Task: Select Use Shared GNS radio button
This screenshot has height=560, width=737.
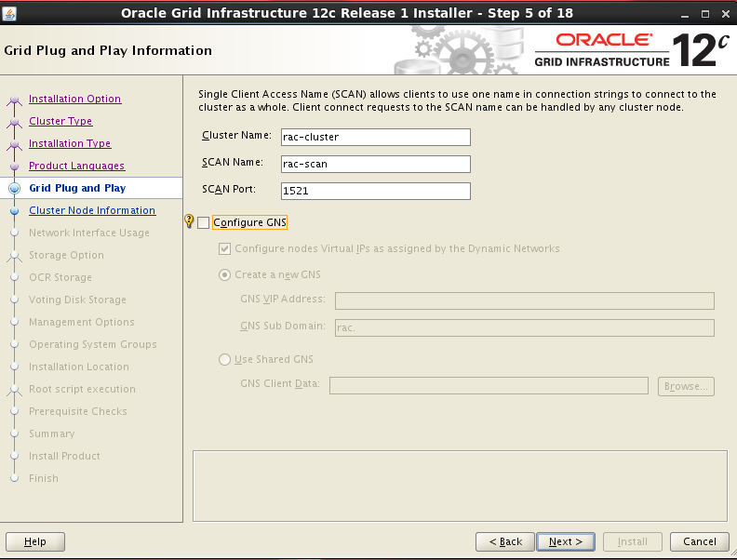Action: click(x=224, y=359)
